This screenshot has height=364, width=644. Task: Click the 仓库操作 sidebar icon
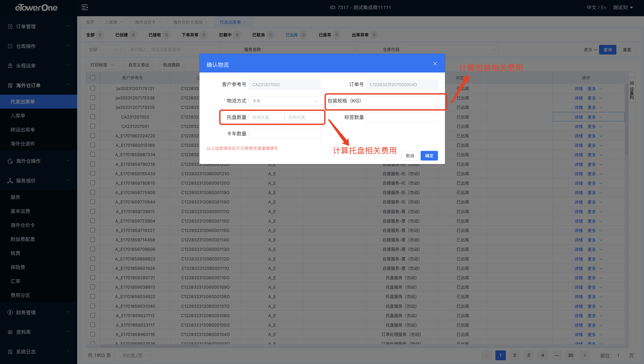pos(10,46)
